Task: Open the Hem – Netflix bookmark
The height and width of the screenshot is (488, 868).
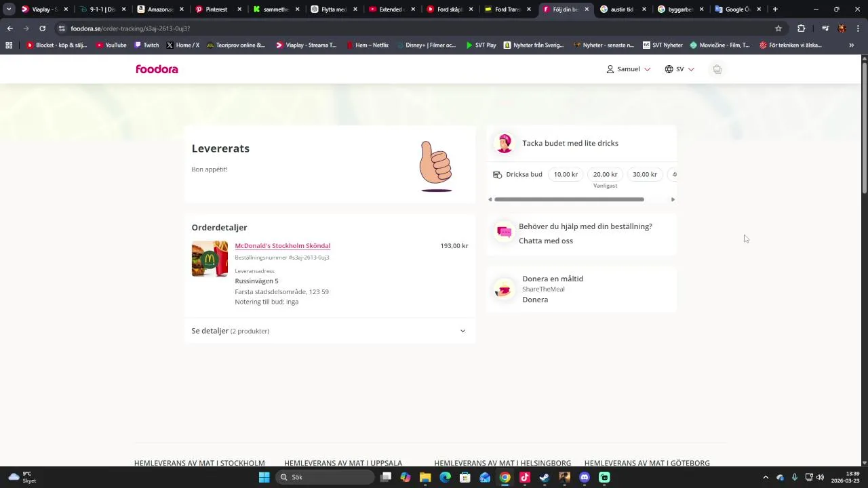Action: [x=367, y=45]
